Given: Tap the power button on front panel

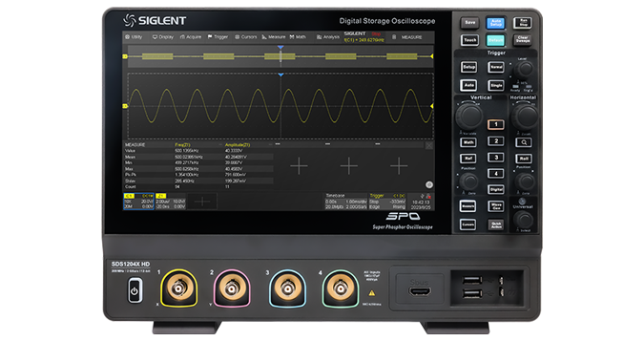Looking at the screenshot, I should point(135,290).
